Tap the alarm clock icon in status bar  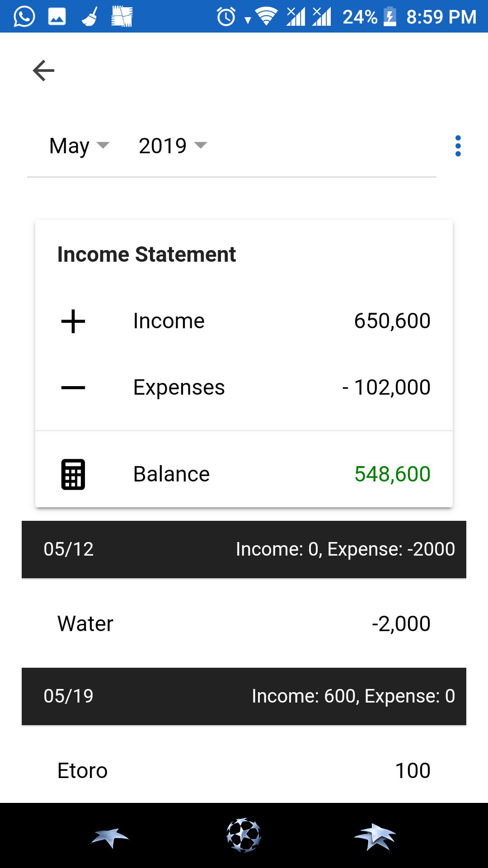pyautogui.click(x=226, y=17)
